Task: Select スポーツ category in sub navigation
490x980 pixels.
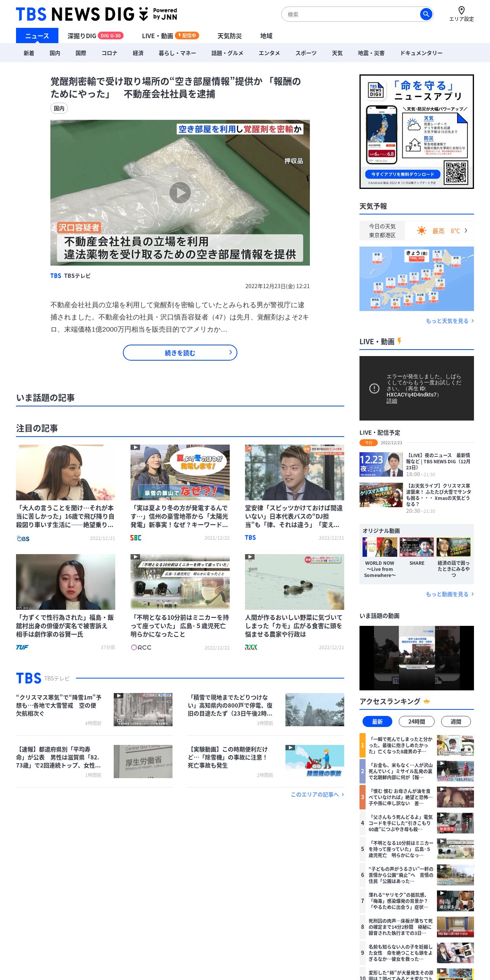Action: point(306,53)
